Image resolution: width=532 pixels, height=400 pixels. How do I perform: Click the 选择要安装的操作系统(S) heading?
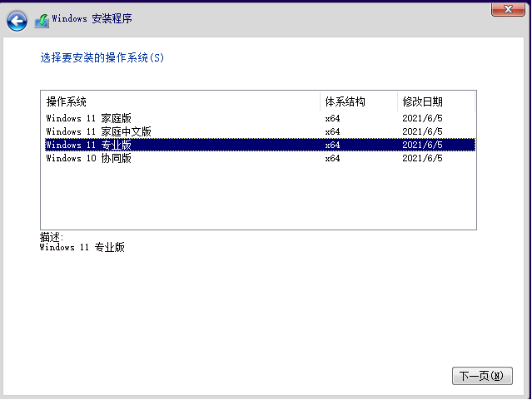[x=102, y=58]
